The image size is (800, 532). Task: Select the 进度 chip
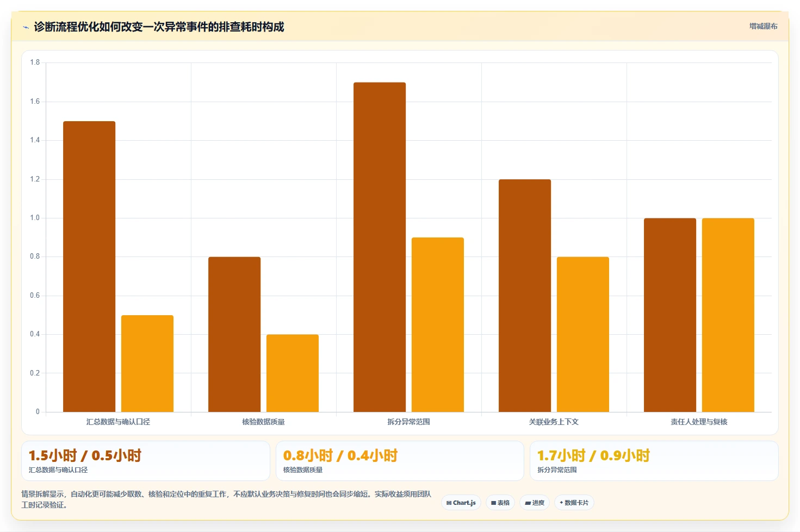tap(535, 503)
